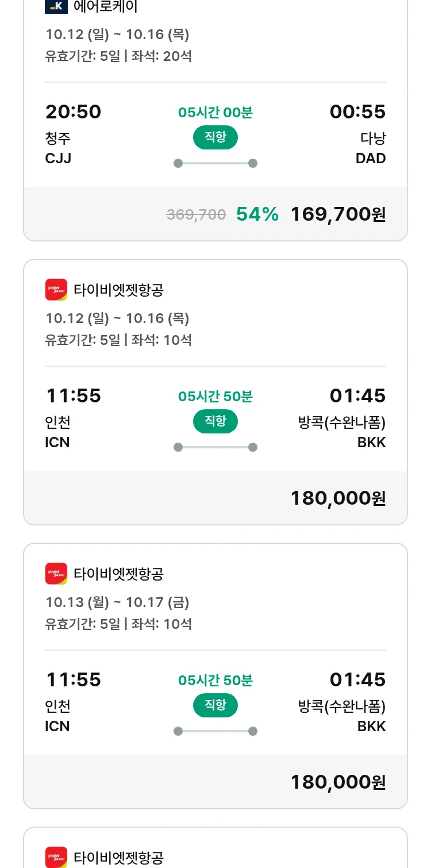
Task: Open 타이비엣젯항공 name on the 10.13 card
Action: pyautogui.click(x=119, y=574)
